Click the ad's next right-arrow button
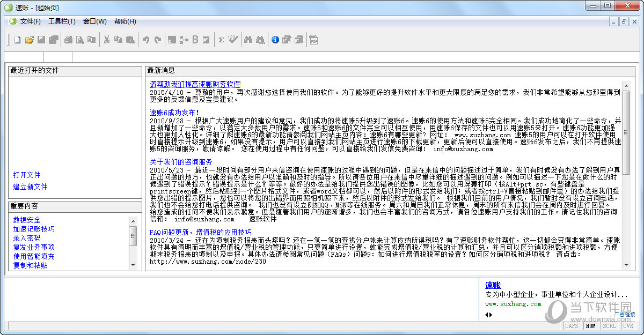This screenshot has height=335, width=644. tap(491, 315)
